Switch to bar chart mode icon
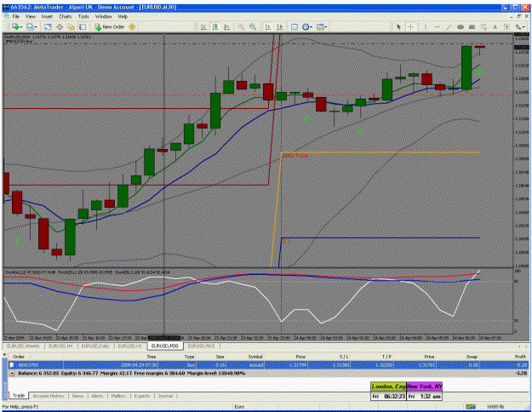 point(203,26)
